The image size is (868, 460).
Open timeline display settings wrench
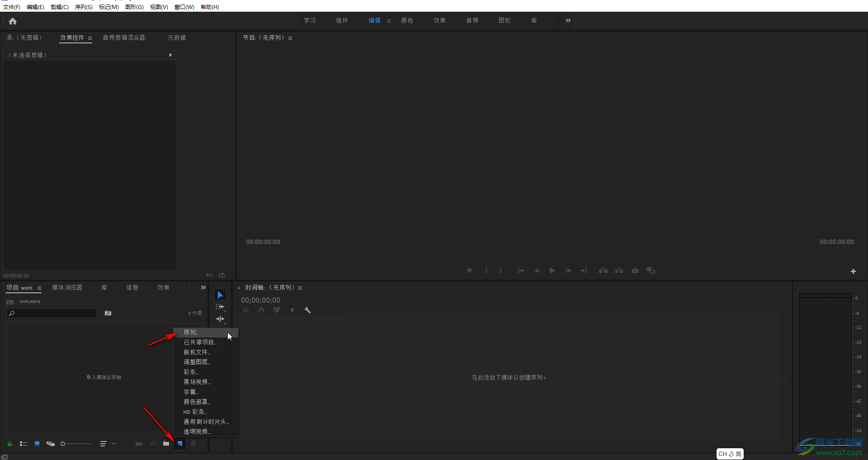(x=307, y=310)
